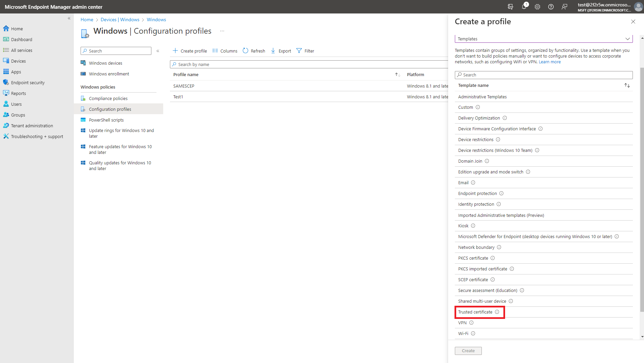Open the notifications bell icon

[524, 7]
